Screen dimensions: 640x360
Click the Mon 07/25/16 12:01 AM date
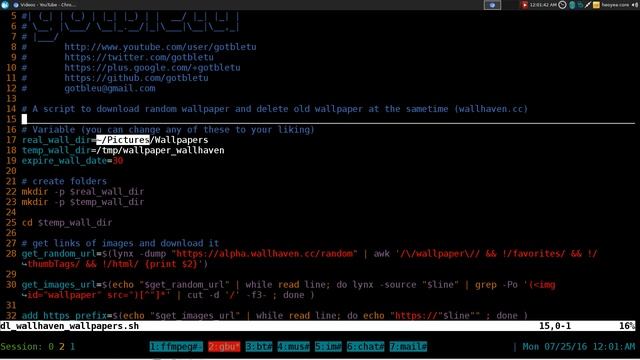point(579,347)
